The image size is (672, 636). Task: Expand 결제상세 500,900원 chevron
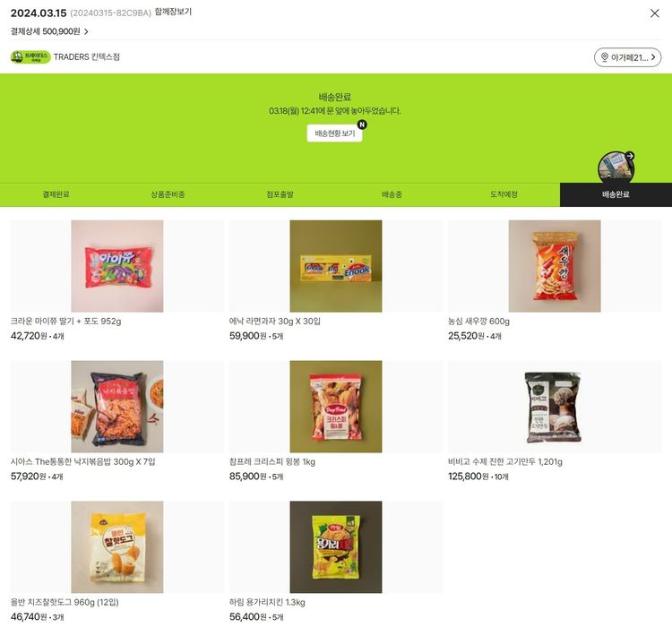86,31
